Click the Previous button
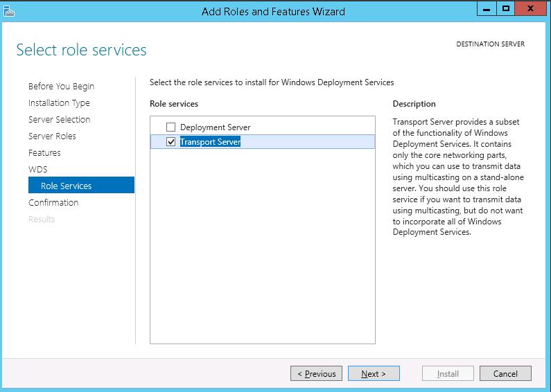 [316, 373]
